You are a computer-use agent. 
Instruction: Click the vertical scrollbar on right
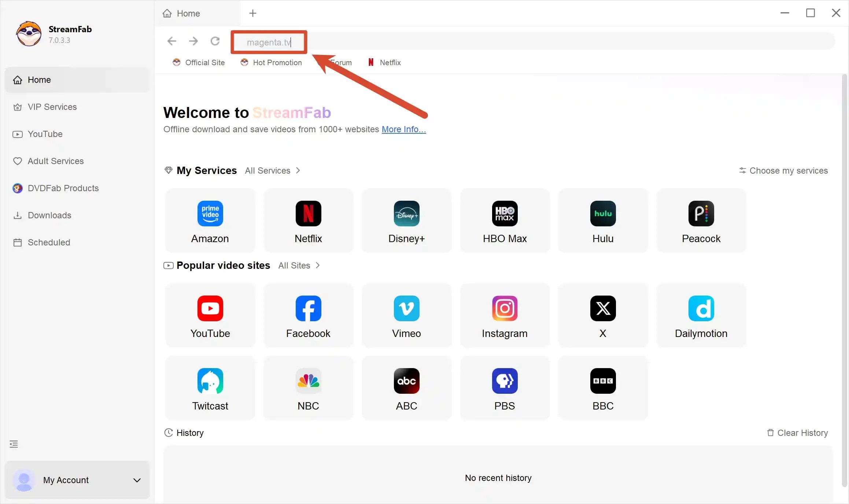[x=844, y=280]
